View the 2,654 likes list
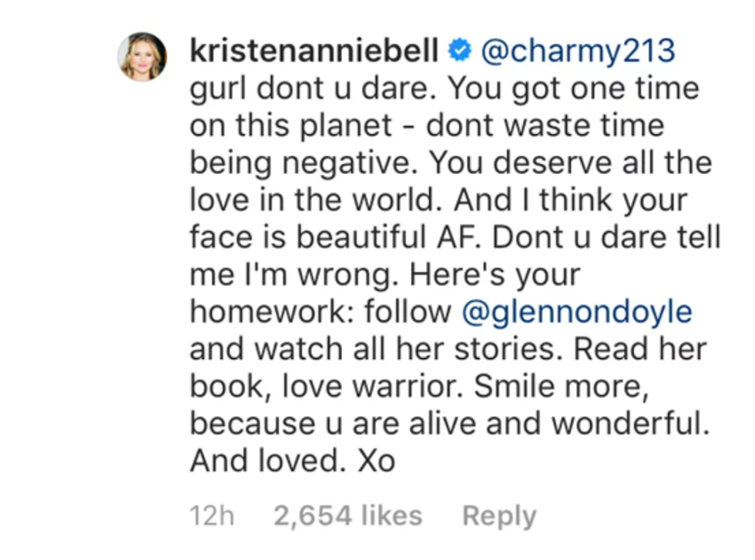This screenshot has height=560, width=755. click(x=347, y=515)
